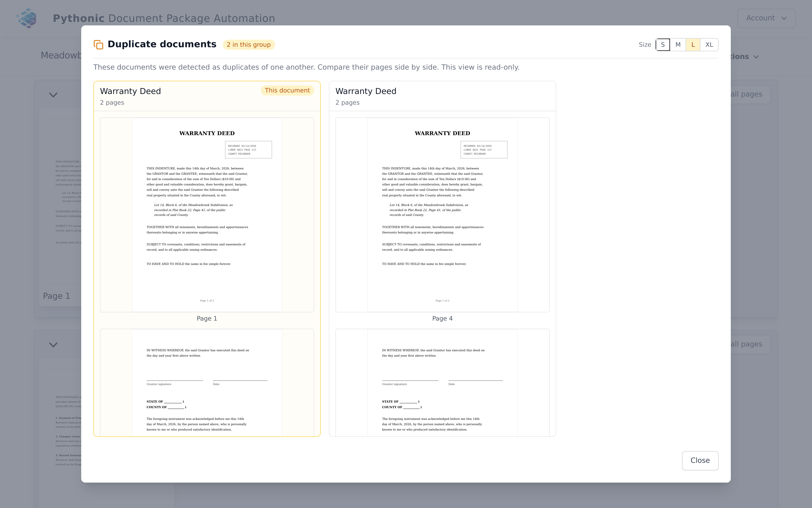This screenshot has height=508, width=812.
Task: Click the 'This document' badge
Action: (287, 90)
